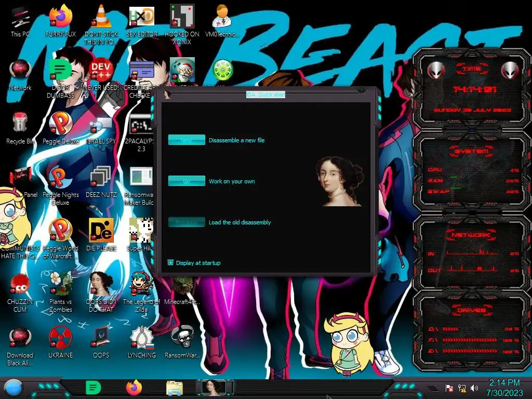The width and height of the screenshot is (532, 399).
Task: Click the IDA portrait taskbar button
Action: (214, 388)
